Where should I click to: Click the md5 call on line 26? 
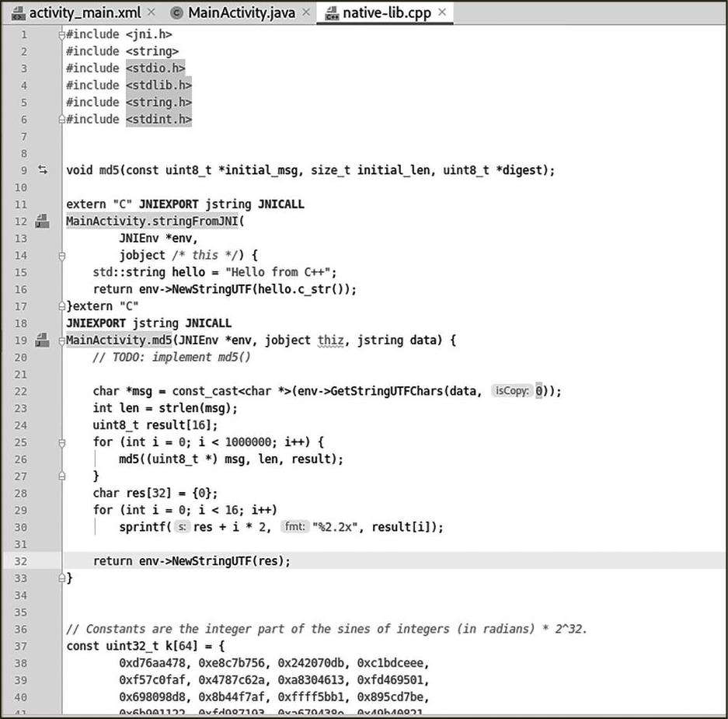coord(231,459)
